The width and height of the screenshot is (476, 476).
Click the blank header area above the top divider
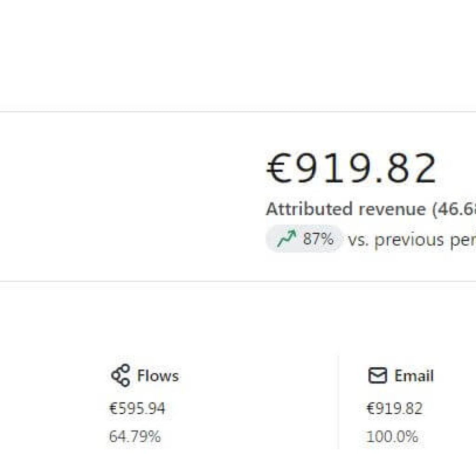[x=238, y=55]
